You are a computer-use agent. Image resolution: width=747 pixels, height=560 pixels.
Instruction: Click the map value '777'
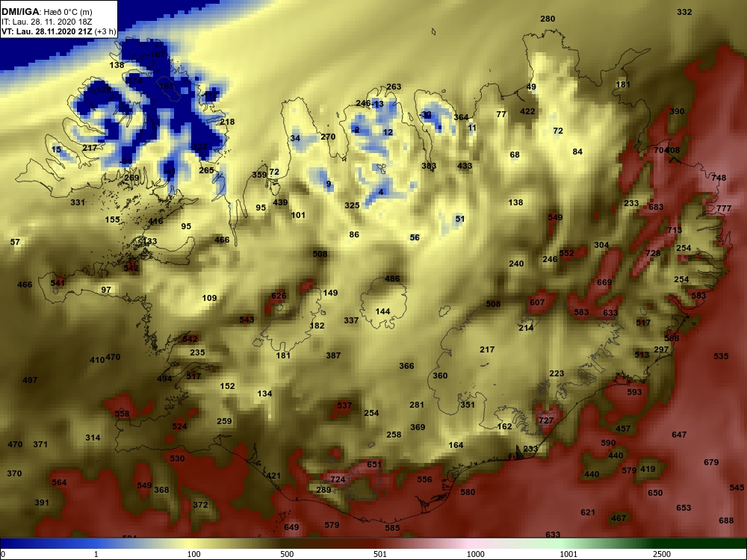click(723, 208)
